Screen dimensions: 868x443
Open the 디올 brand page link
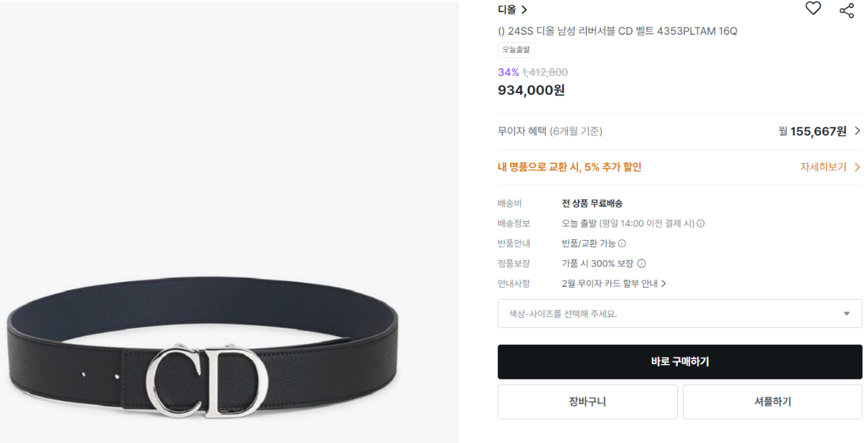coord(507,9)
